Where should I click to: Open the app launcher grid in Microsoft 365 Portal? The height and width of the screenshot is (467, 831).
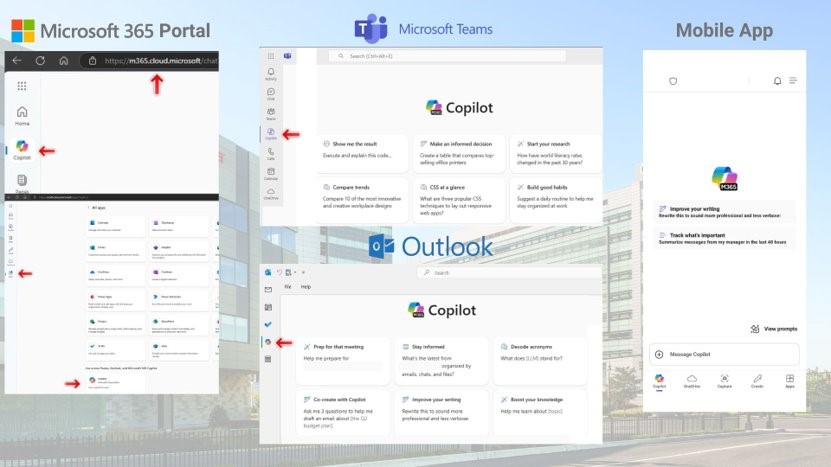[x=22, y=86]
